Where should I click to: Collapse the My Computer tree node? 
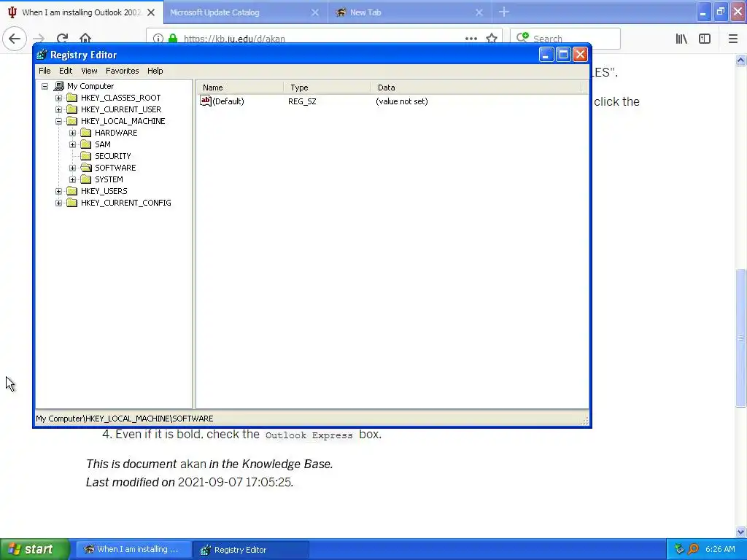click(44, 86)
